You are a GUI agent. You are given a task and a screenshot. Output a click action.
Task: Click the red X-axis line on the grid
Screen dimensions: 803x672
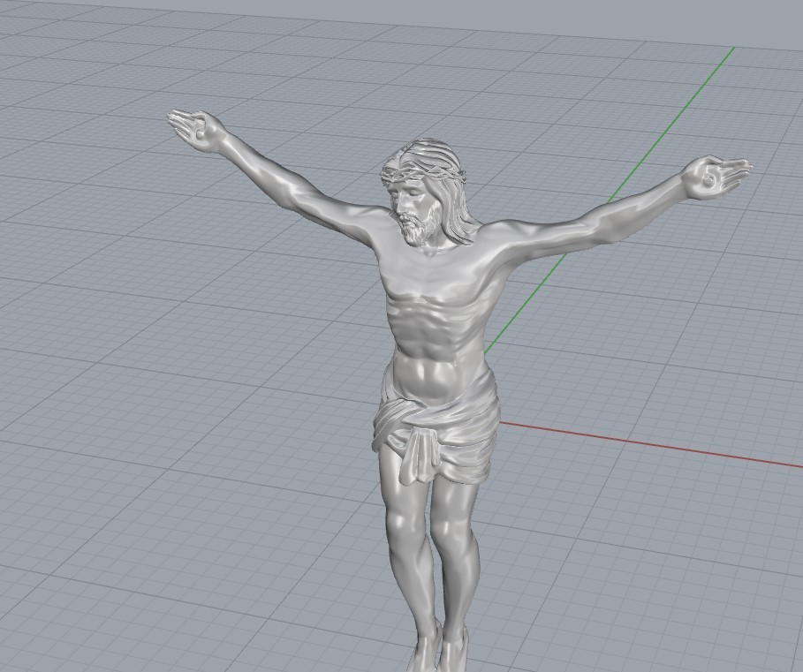(x=650, y=444)
